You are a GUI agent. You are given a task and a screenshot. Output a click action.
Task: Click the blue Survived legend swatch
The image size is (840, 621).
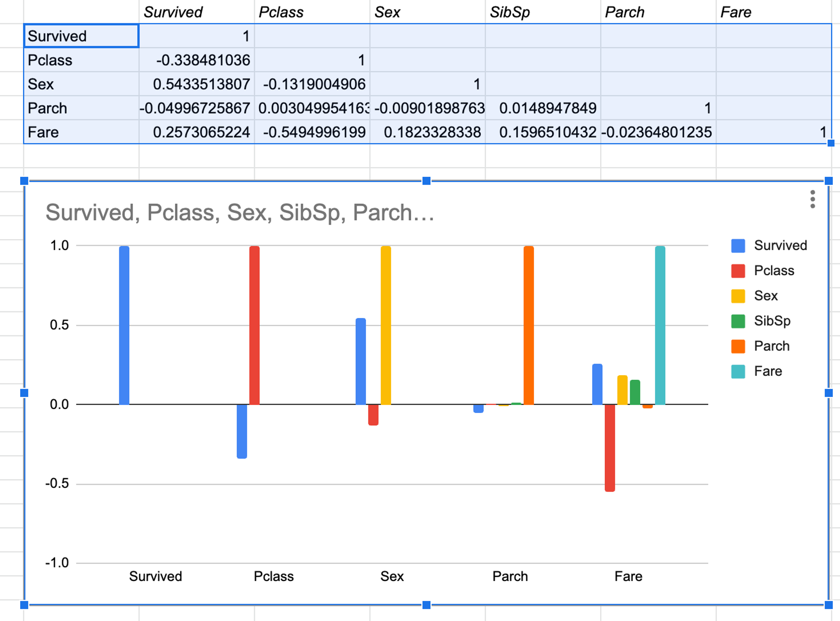coord(738,246)
